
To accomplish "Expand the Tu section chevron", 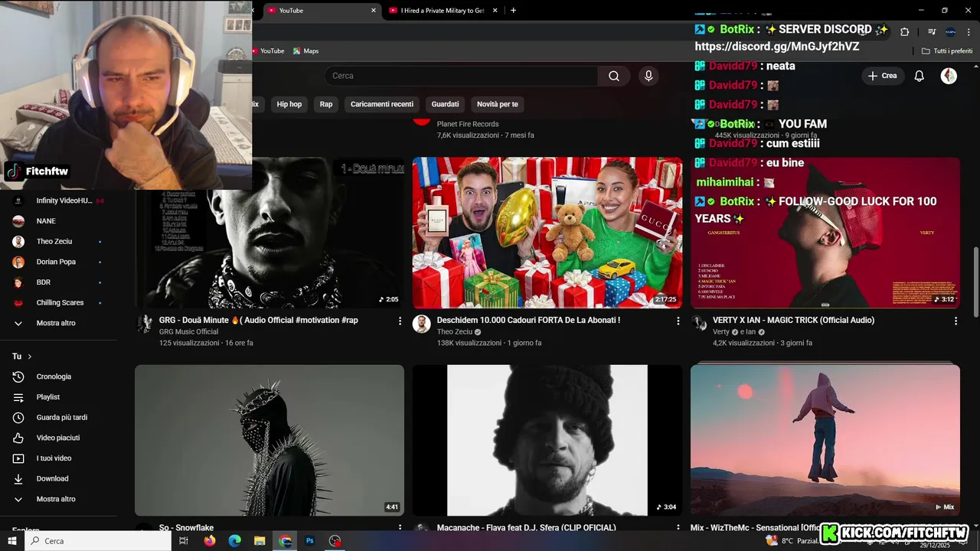I will (x=30, y=357).
